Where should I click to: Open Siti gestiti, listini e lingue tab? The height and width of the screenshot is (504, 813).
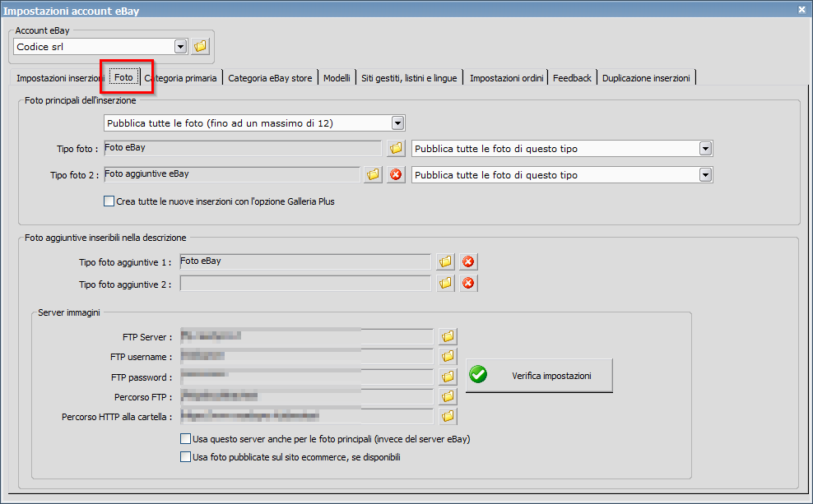point(409,78)
